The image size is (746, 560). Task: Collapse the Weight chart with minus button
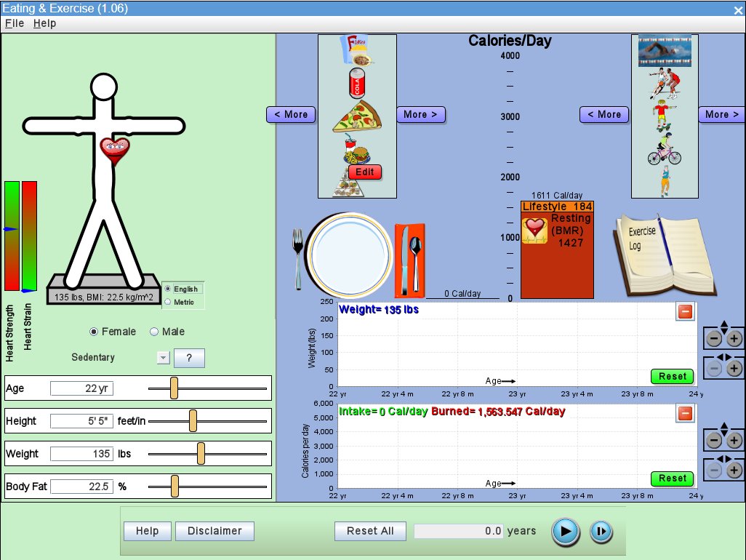[685, 313]
